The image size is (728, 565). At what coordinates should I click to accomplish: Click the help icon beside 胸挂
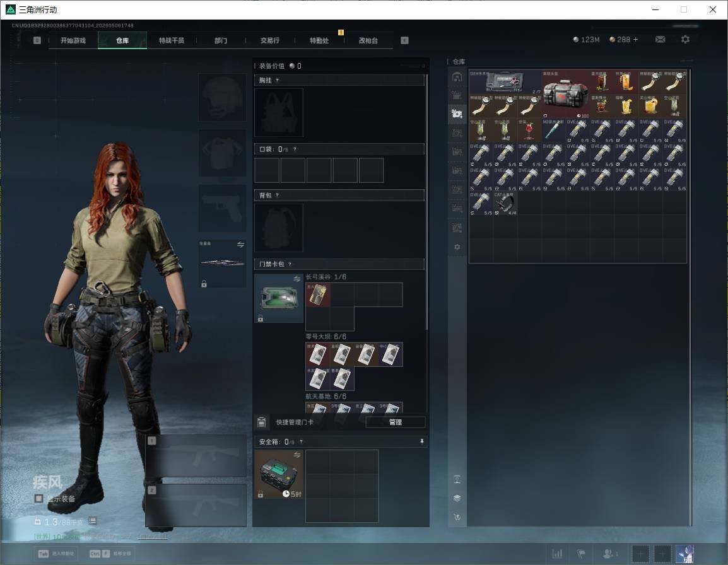coord(277,80)
